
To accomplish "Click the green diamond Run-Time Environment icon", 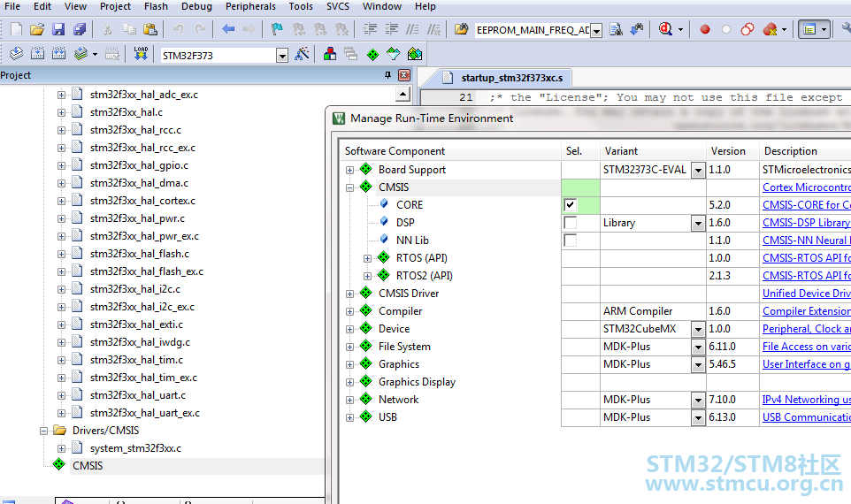I will (x=372, y=54).
